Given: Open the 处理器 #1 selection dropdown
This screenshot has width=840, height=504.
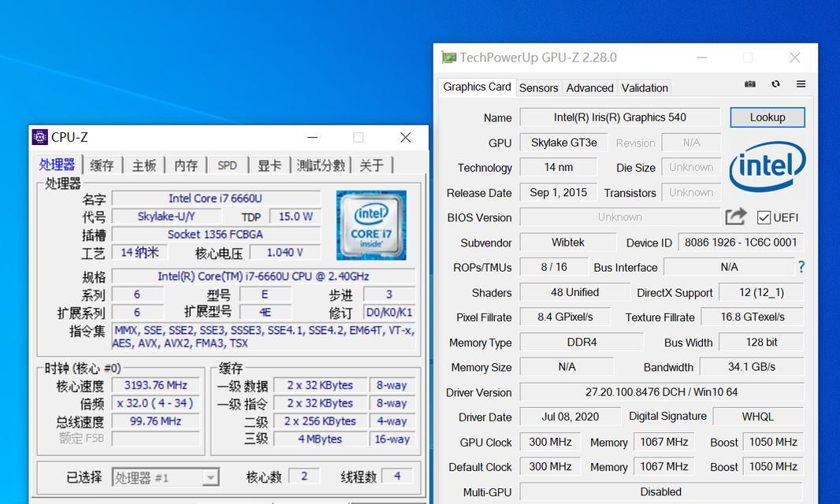Looking at the screenshot, I should click(x=165, y=477).
